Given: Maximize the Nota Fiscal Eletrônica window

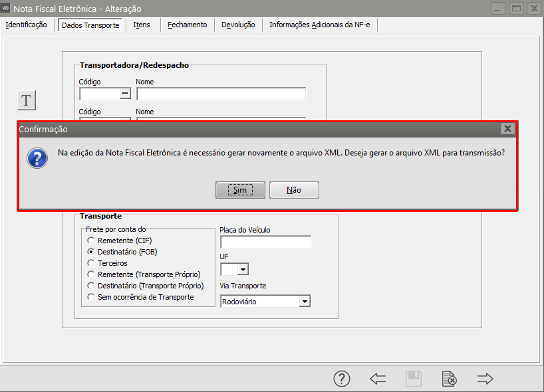Looking at the screenshot, I should (516, 9).
